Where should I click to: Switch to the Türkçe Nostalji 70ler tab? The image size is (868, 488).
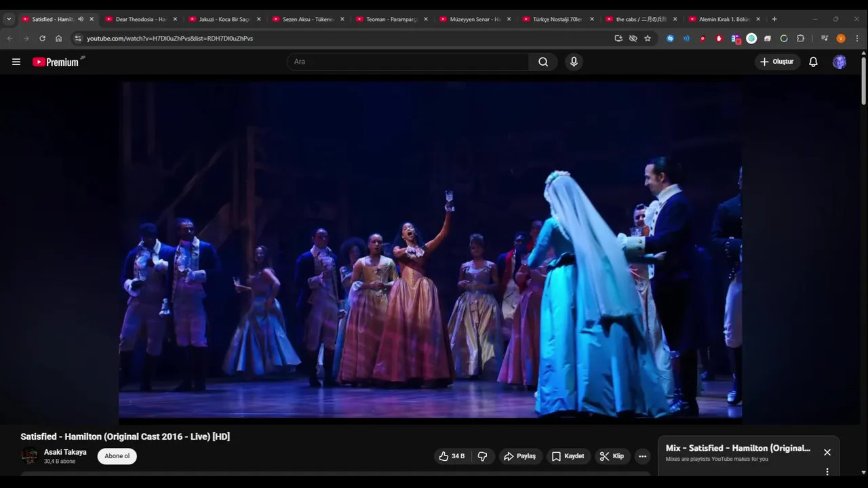[x=557, y=19]
